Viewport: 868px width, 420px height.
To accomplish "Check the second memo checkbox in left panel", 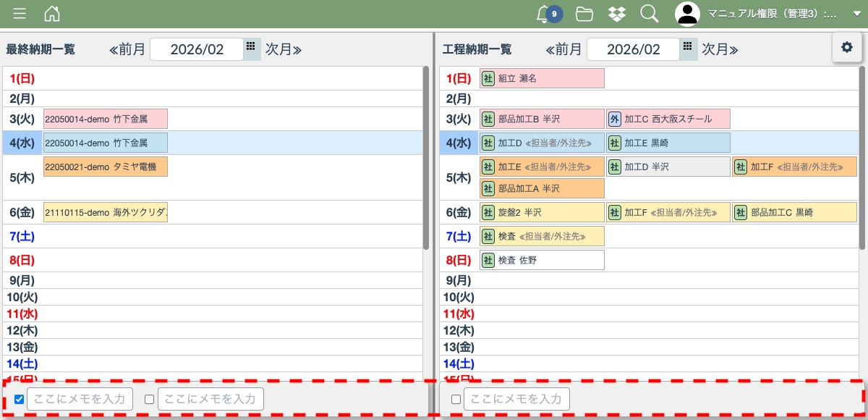I will (150, 399).
